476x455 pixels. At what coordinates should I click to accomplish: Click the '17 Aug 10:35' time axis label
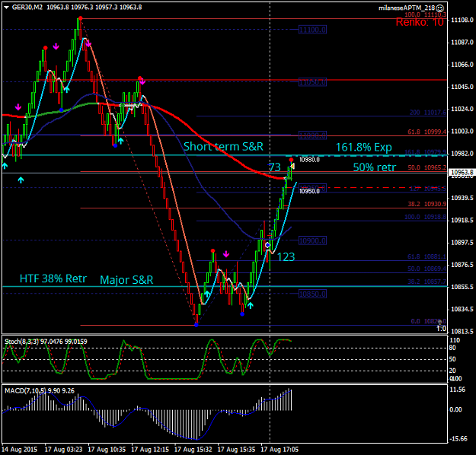107,450
